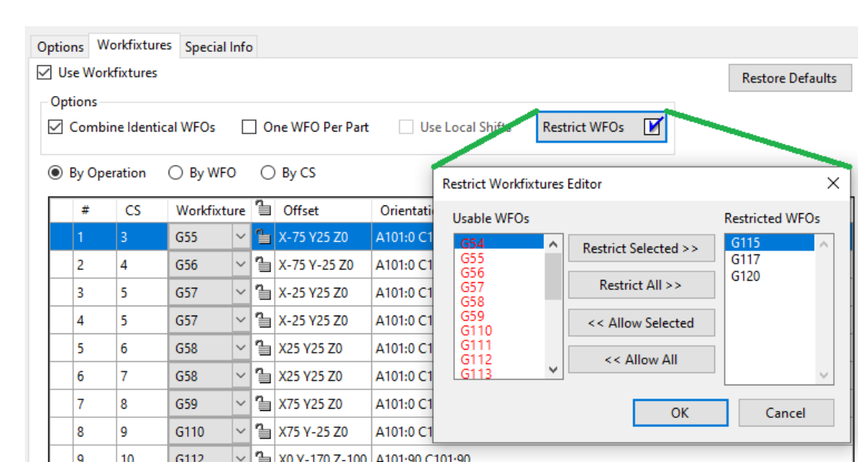Click the Workfixture column header
868x462 pixels.
coord(210,210)
